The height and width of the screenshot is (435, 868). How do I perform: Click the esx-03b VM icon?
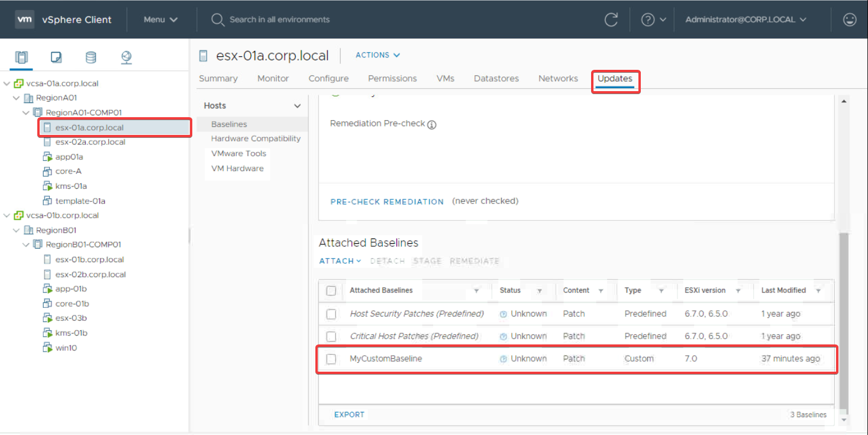[x=48, y=318]
